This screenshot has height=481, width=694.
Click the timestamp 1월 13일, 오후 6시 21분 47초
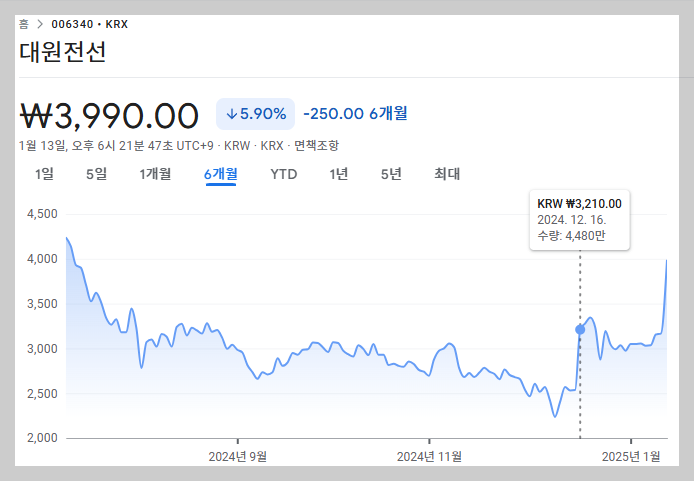click(96, 146)
